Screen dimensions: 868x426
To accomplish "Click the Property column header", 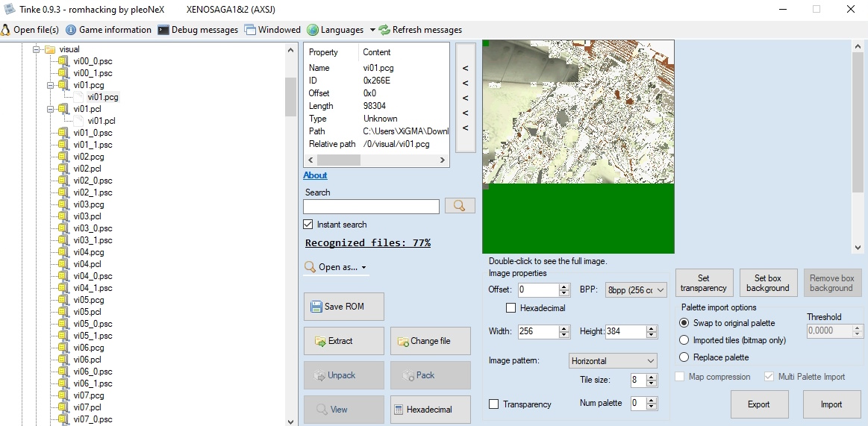I will tap(323, 52).
